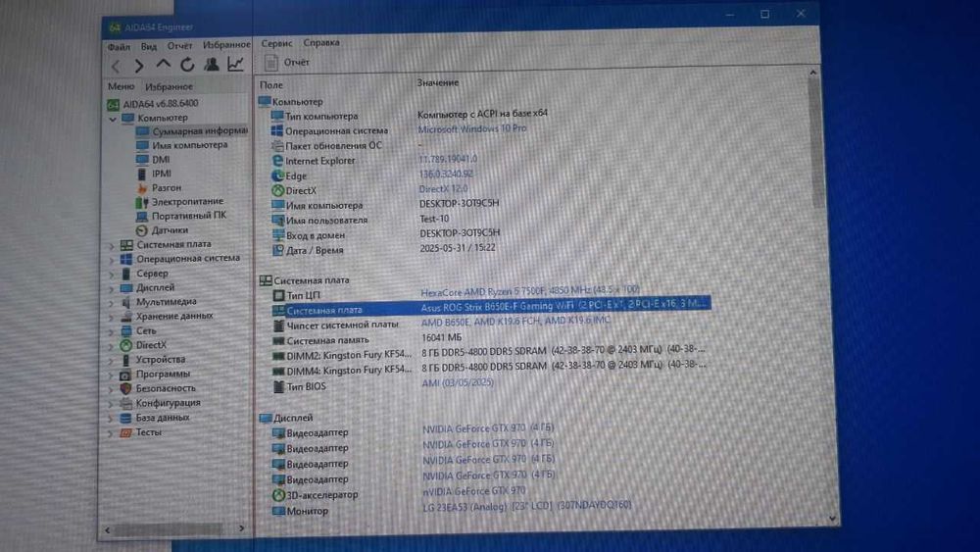Image resolution: width=980 pixels, height=552 pixels.
Task: Open the AMD B650E chipset link
Action: pos(515,322)
